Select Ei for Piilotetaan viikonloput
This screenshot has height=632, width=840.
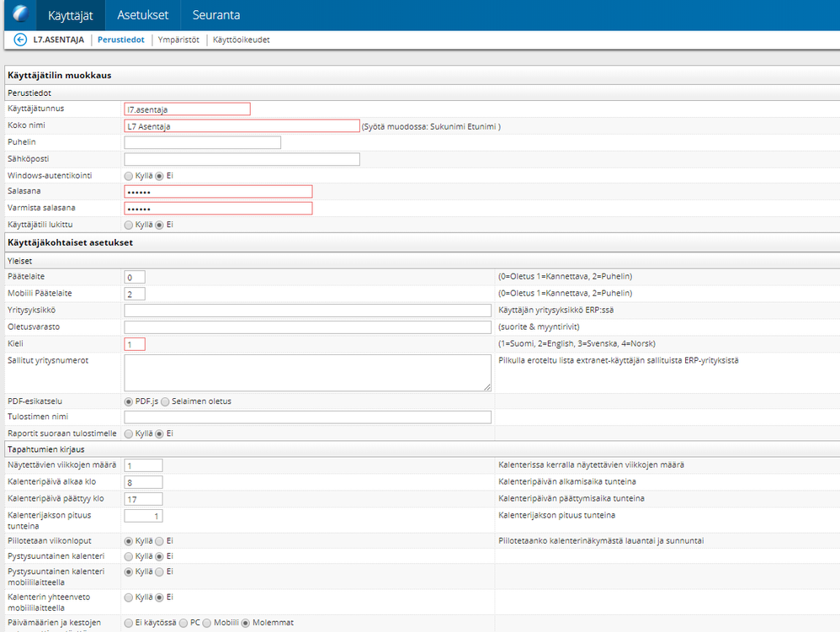tap(159, 541)
